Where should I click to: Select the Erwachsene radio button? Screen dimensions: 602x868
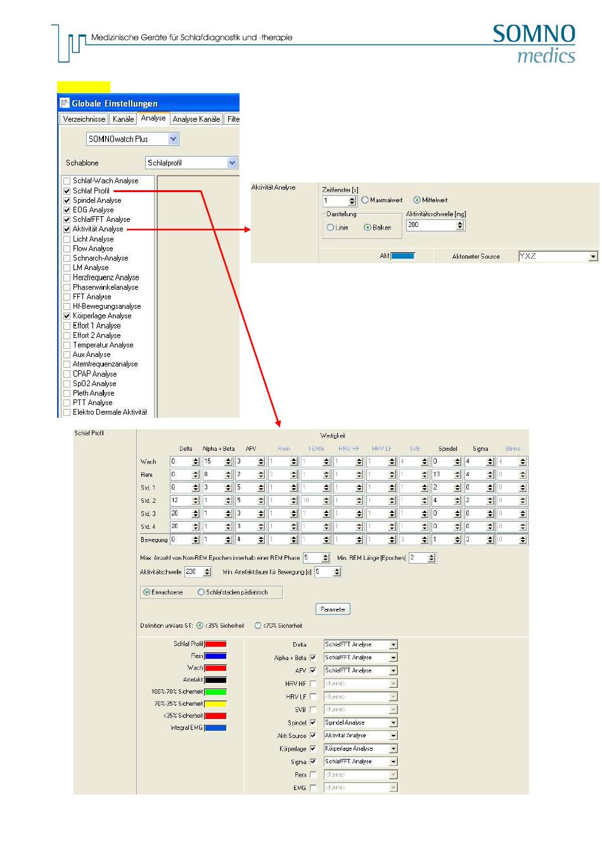coord(147,592)
